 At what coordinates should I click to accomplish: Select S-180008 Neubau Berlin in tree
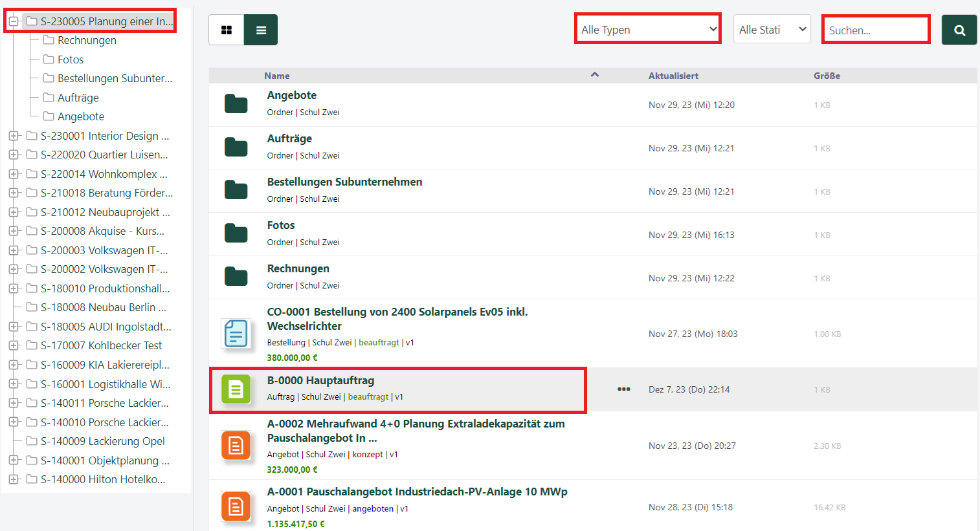coord(103,307)
